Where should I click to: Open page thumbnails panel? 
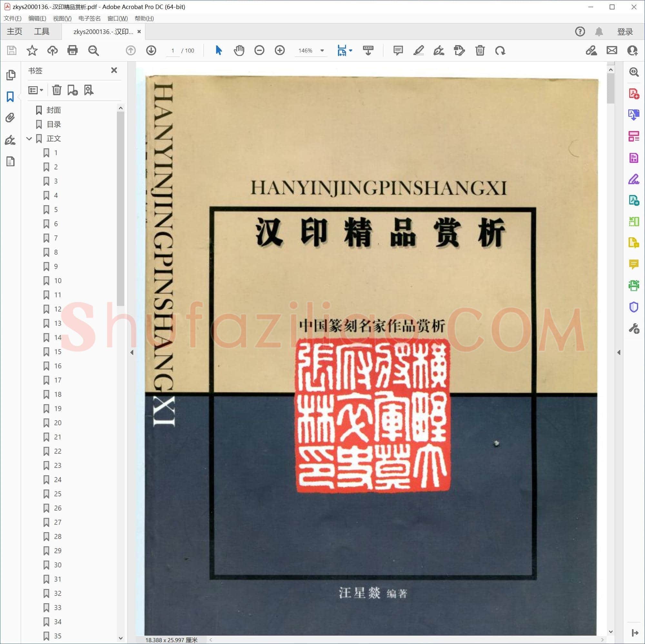pos(11,75)
